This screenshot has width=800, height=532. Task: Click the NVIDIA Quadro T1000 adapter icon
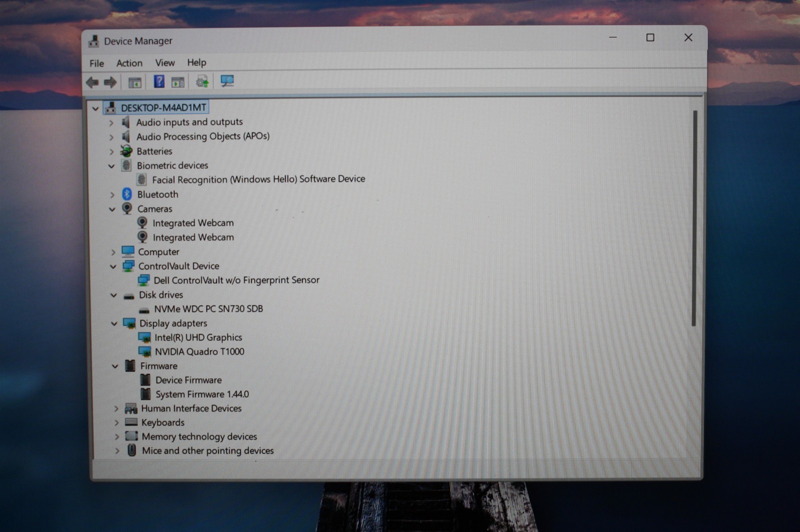[x=145, y=351]
